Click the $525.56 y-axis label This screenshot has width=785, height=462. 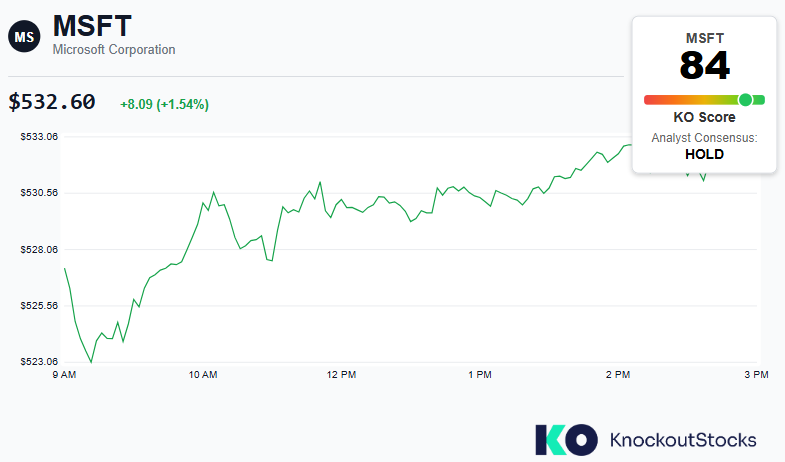point(39,305)
